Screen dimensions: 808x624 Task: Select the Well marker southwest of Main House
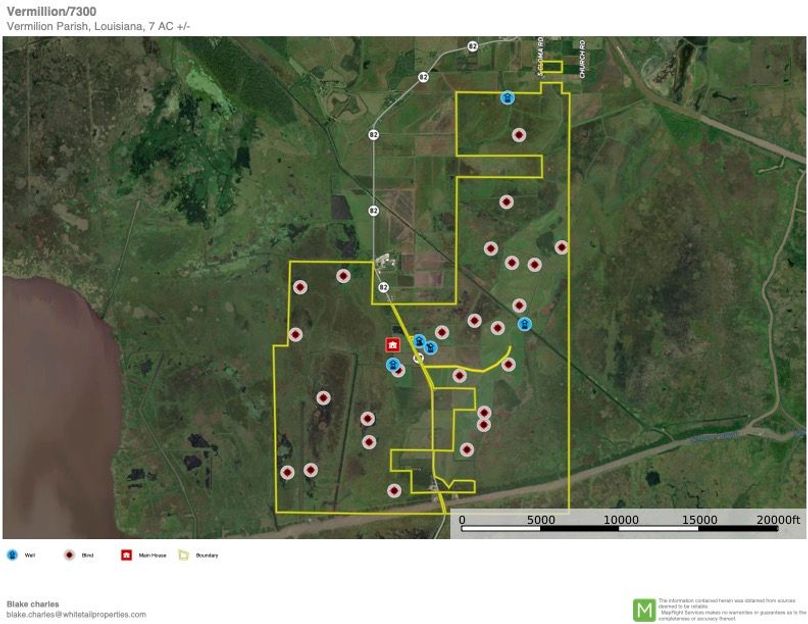tap(393, 365)
